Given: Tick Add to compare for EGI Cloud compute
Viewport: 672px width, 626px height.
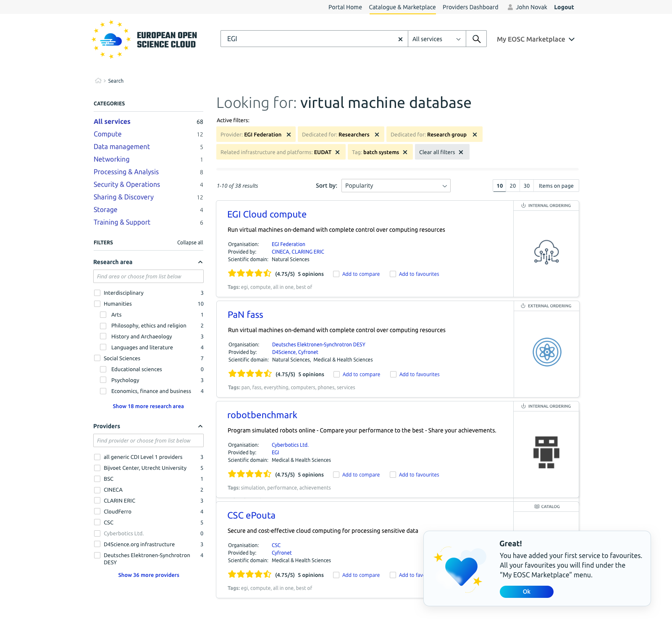Looking at the screenshot, I should pyautogui.click(x=336, y=274).
